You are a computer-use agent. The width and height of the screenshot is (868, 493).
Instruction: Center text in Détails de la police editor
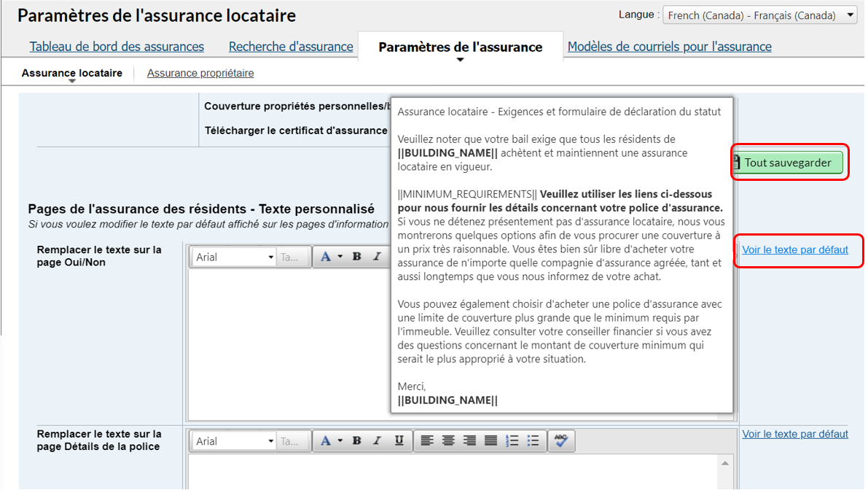448,441
